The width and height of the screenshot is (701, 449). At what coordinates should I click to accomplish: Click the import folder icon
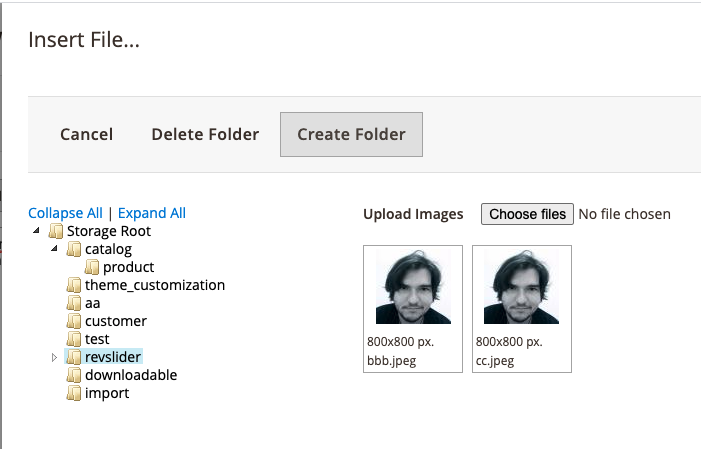74,393
